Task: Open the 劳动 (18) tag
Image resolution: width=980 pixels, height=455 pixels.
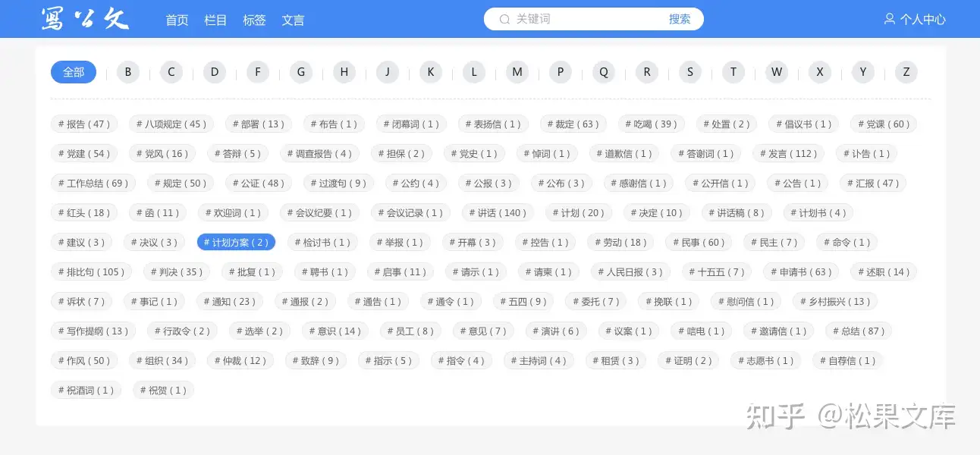Action: [620, 243]
